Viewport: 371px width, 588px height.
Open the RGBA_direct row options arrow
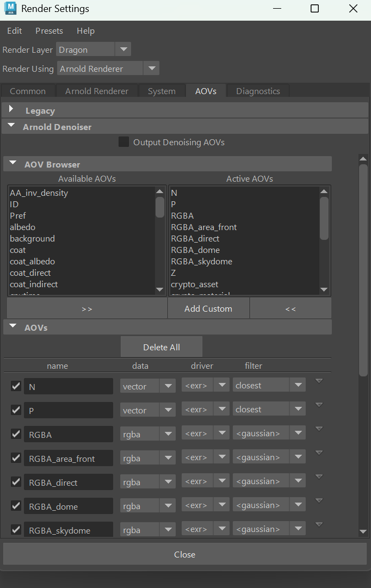point(319,477)
